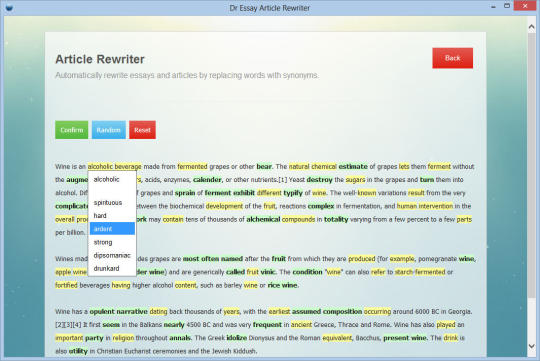Click the highlighted word 'example'

[x=402, y=259]
